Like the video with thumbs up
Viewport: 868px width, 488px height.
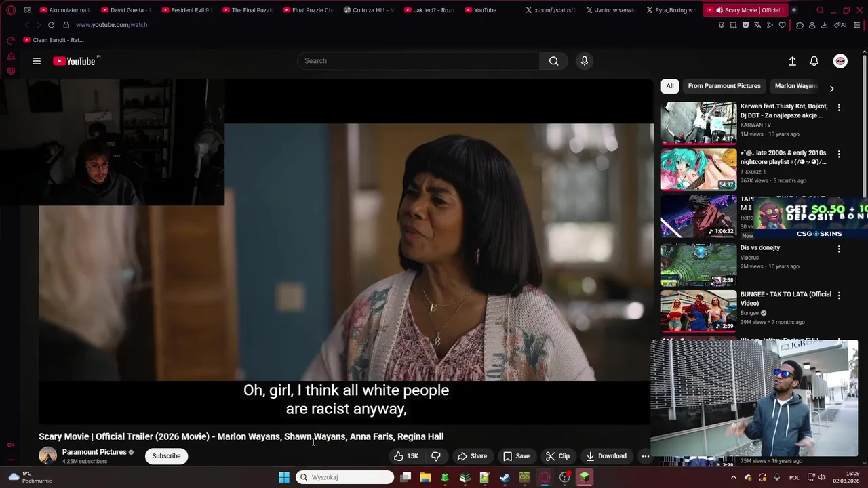pyautogui.click(x=406, y=456)
